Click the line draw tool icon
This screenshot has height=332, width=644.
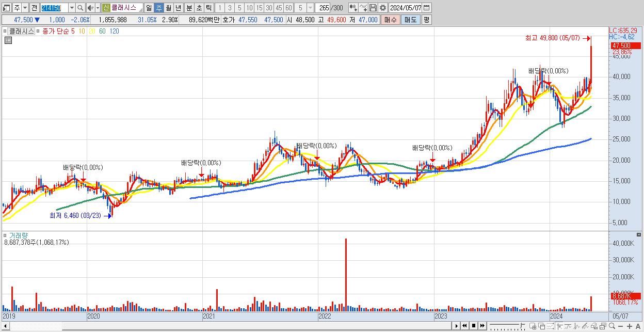[x=363, y=8]
